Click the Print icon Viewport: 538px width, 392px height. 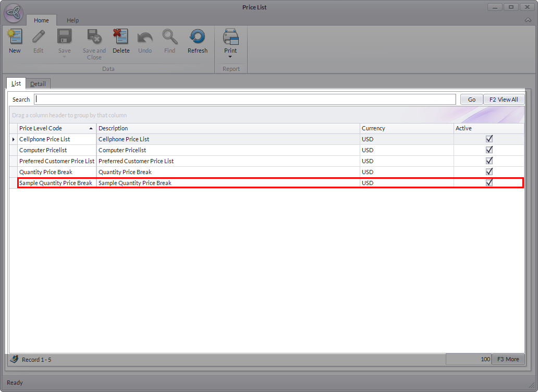point(230,37)
